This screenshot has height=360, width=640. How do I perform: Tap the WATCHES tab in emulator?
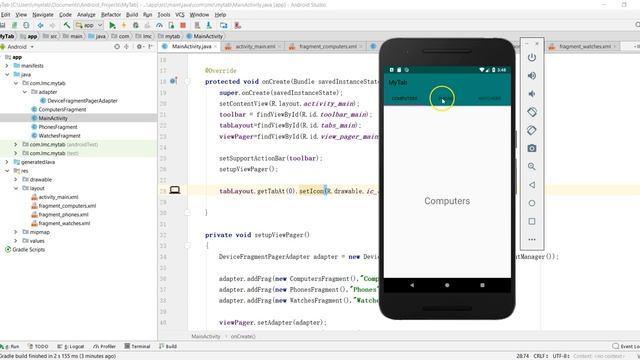coord(489,98)
